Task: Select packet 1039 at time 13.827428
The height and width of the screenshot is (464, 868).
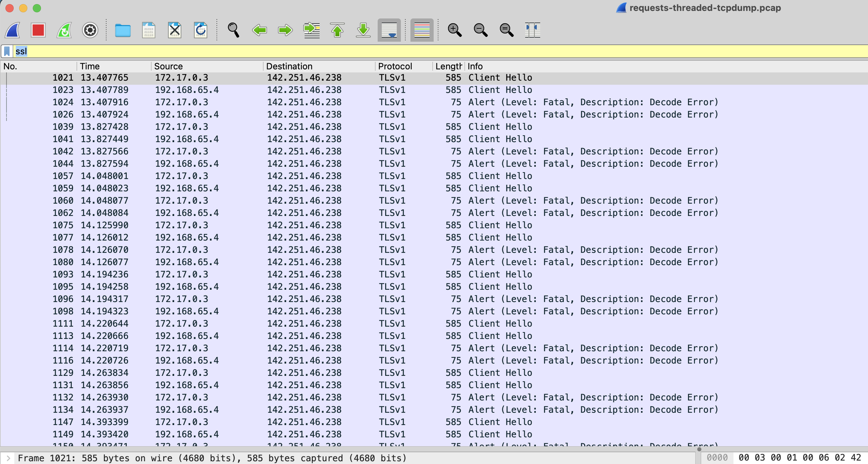Action: (x=434, y=127)
